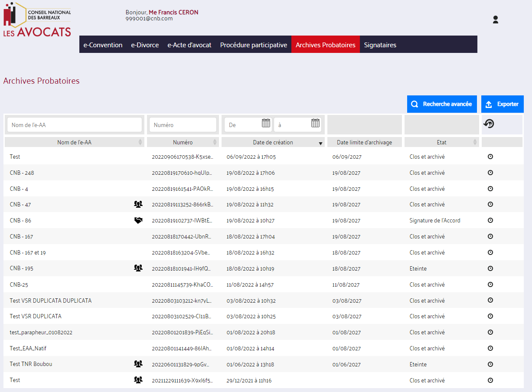
Task: Click the Date limite d'archivage column header
Action: click(x=365, y=142)
